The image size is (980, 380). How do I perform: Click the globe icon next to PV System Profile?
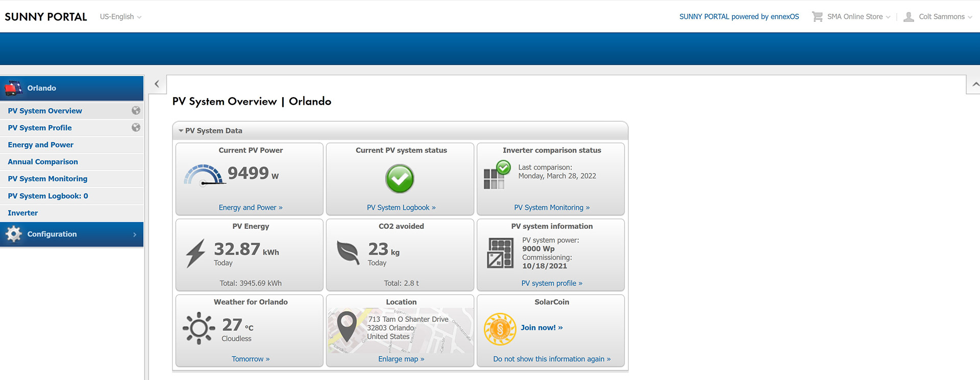click(136, 127)
